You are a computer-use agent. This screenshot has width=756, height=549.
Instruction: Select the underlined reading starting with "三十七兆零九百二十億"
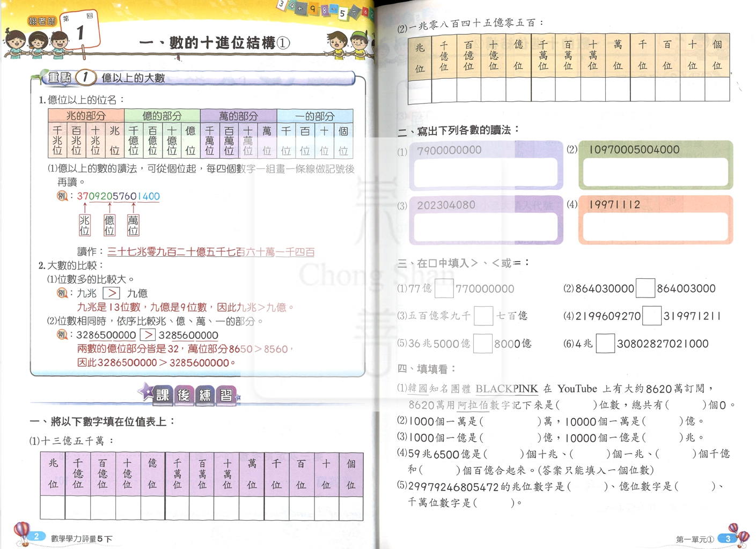pyautogui.click(x=211, y=252)
